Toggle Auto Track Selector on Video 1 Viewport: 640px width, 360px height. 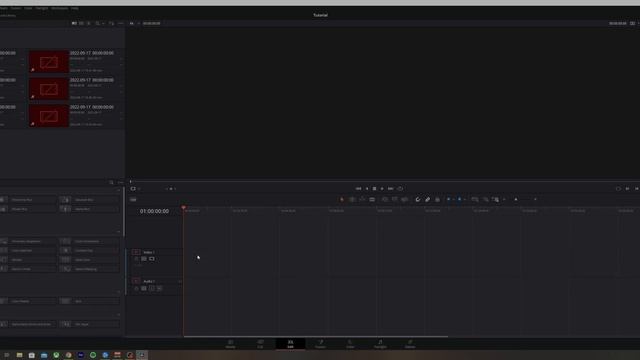coord(144,259)
